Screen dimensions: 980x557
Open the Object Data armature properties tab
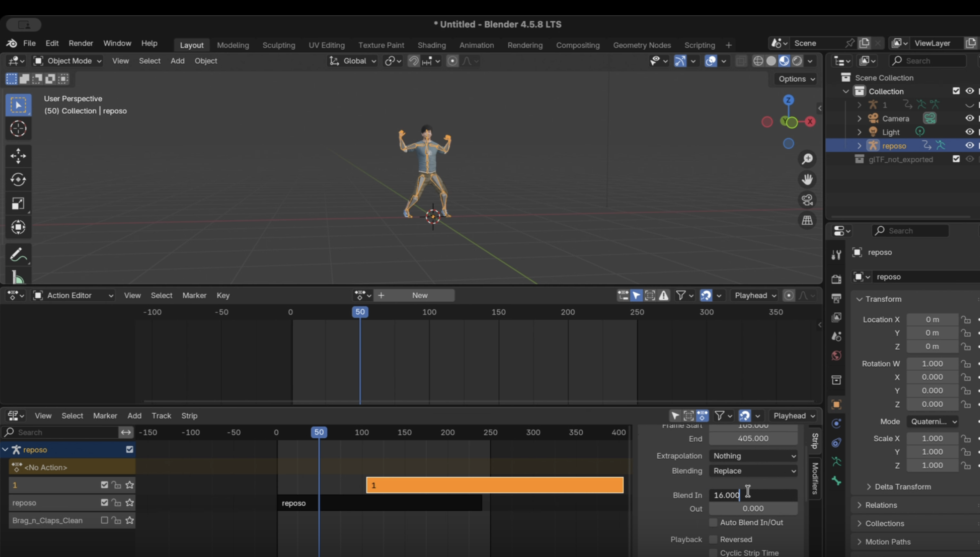pos(836,462)
